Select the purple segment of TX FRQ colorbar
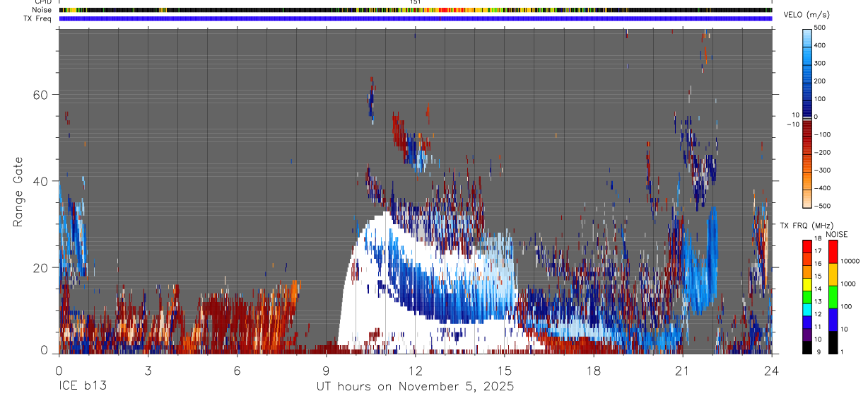Screen dimensions: 868x401 pyautogui.click(x=807, y=335)
